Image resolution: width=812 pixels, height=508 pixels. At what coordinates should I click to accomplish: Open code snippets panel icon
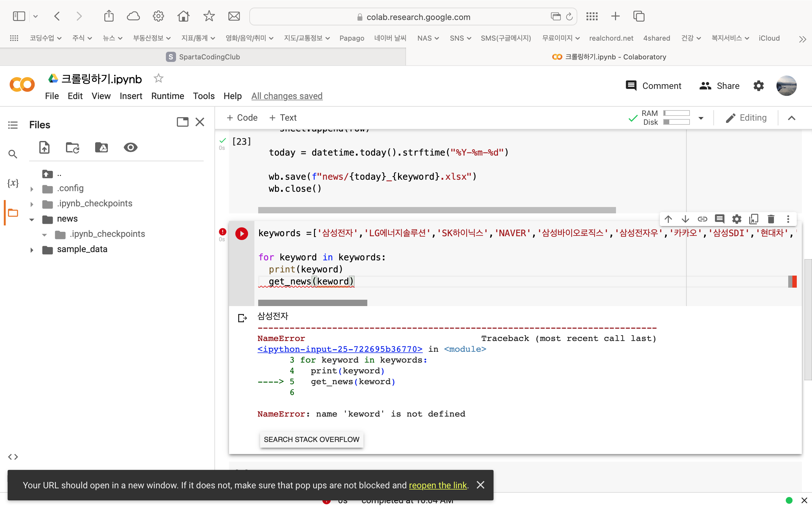pyautogui.click(x=13, y=457)
